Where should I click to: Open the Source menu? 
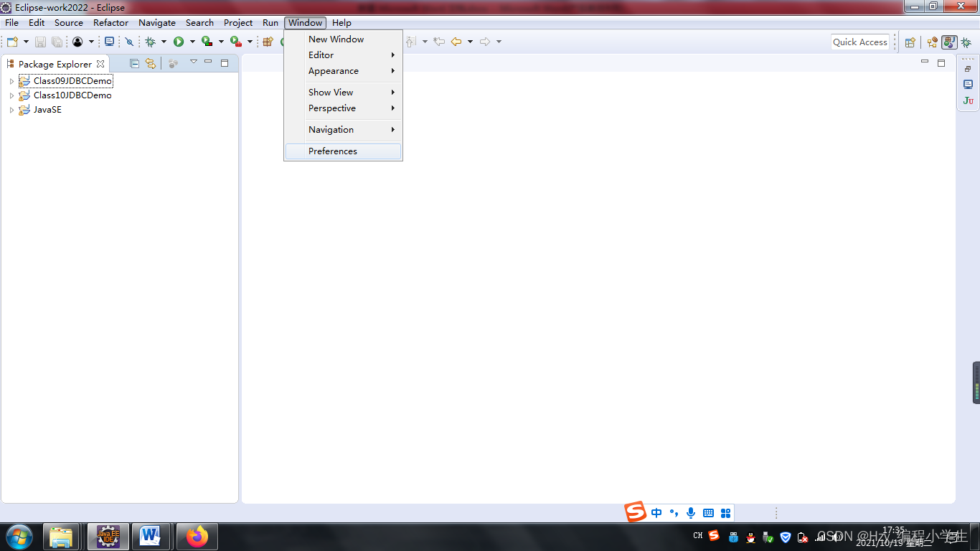69,23
